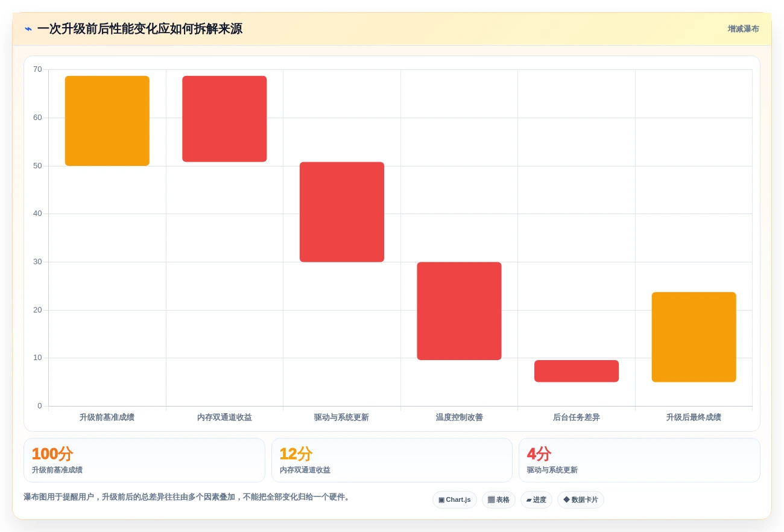Image resolution: width=784 pixels, height=532 pixels.
Task: Click the 增减瀑布 label in header
Action: [743, 29]
